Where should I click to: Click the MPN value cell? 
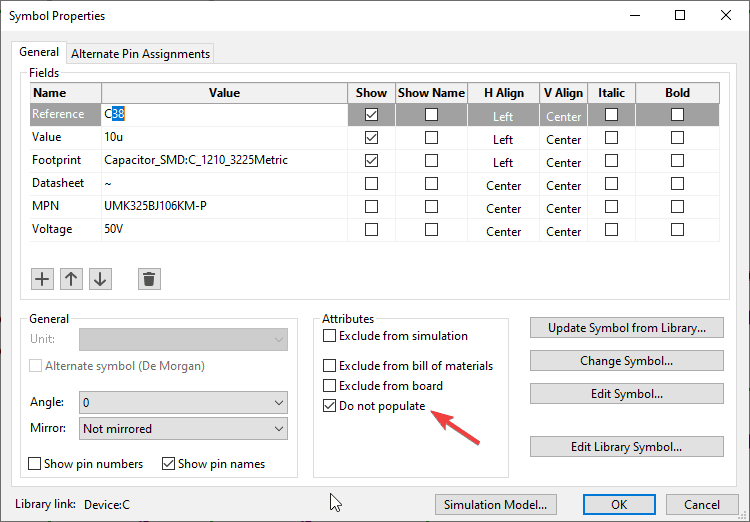click(224, 208)
